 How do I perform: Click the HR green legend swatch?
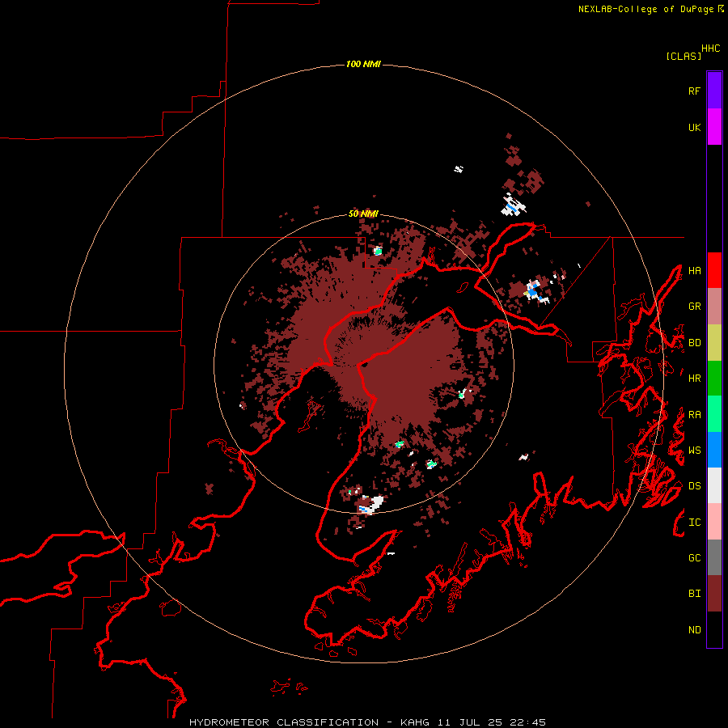tap(714, 379)
